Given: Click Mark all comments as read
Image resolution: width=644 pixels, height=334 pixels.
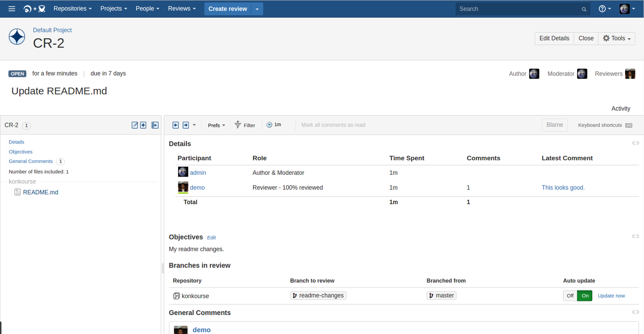Looking at the screenshot, I should (333, 125).
